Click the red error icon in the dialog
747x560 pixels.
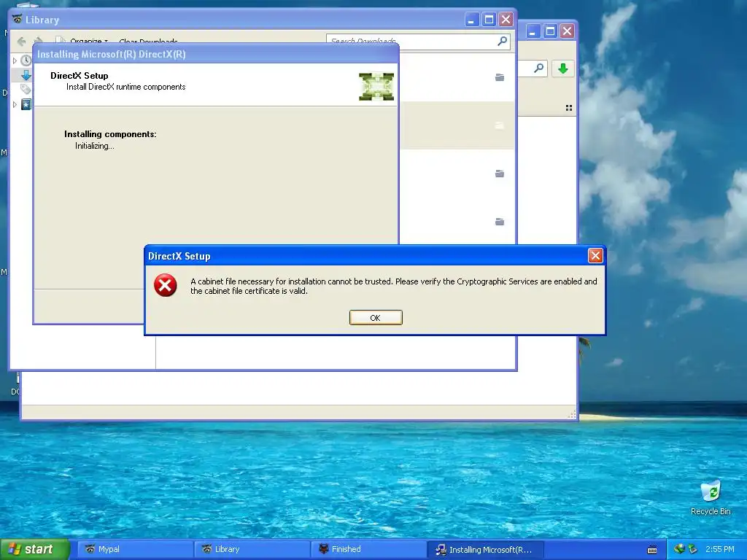166,285
